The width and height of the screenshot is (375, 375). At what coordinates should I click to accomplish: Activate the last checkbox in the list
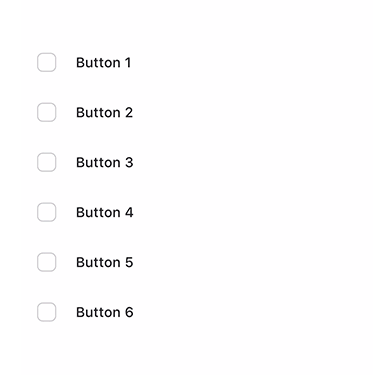(x=46, y=312)
